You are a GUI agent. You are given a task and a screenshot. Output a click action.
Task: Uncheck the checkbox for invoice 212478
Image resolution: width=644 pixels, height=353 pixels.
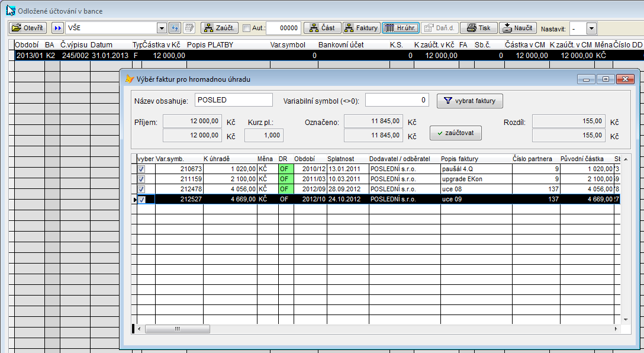(141, 189)
